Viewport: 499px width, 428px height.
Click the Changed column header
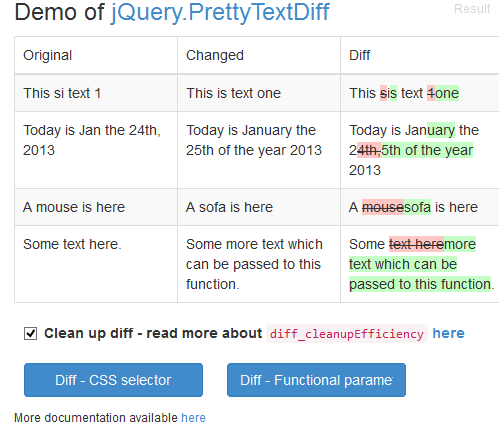point(259,55)
